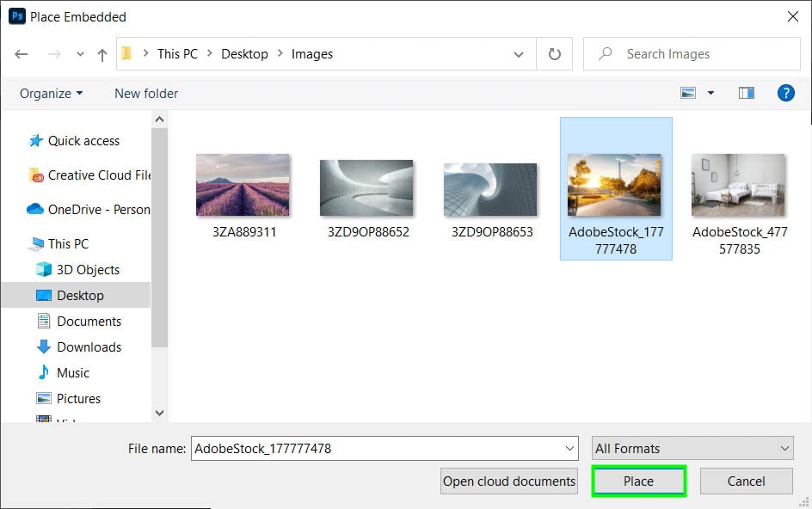This screenshot has height=509, width=812.
Task: Click the Search Images field
Action: pyautogui.click(x=692, y=54)
